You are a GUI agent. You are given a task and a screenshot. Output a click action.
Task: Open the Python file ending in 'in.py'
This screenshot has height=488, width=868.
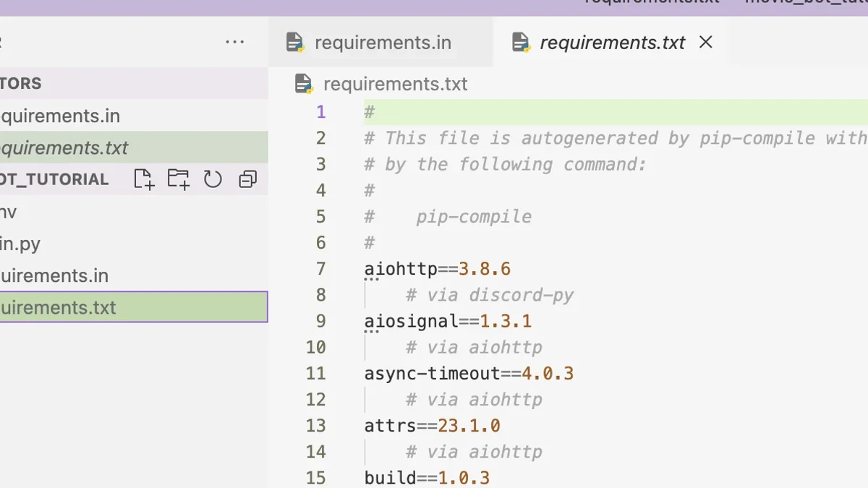(x=134, y=244)
